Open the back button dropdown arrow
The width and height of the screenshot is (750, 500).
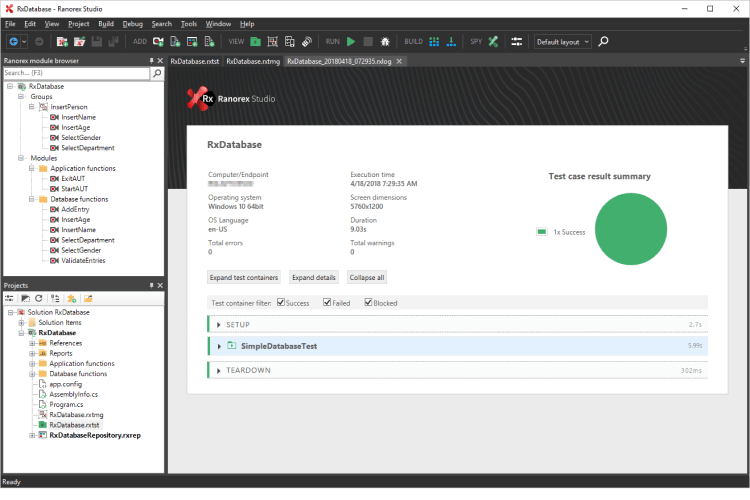[24, 42]
